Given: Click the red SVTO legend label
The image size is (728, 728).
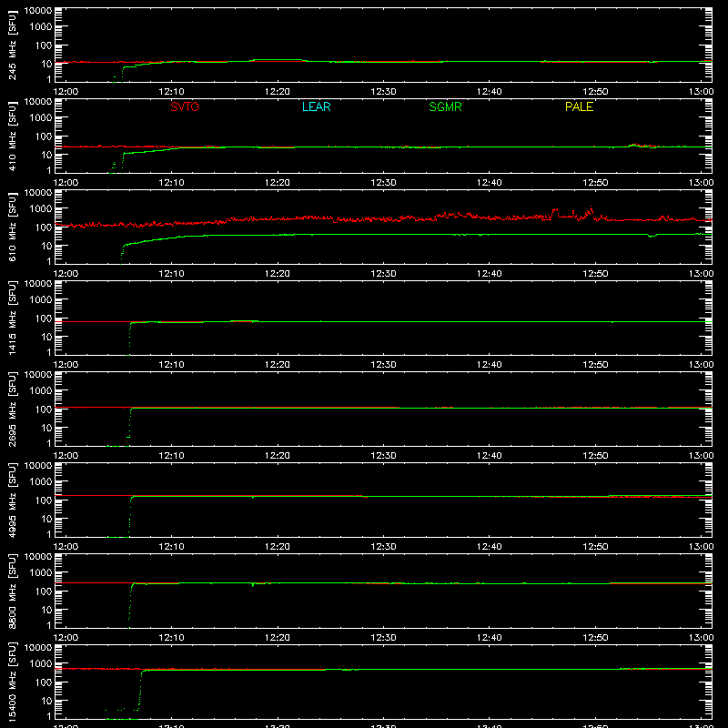Looking at the screenshot, I should (x=185, y=106).
